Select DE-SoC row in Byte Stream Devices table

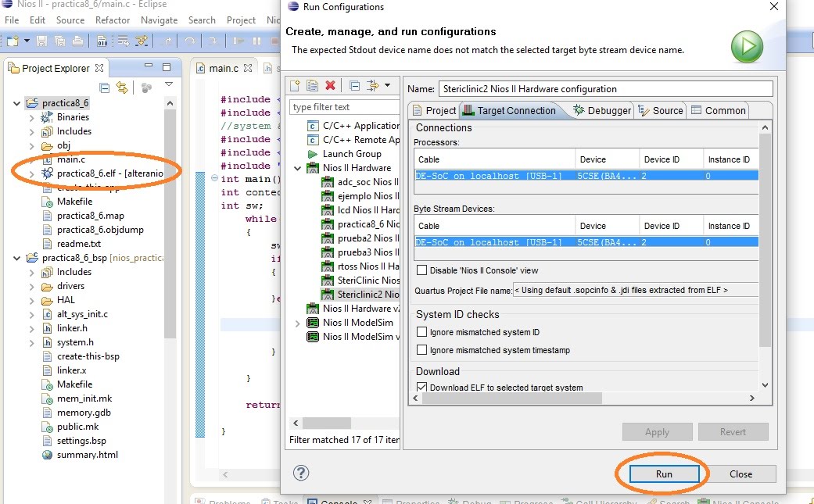586,242
